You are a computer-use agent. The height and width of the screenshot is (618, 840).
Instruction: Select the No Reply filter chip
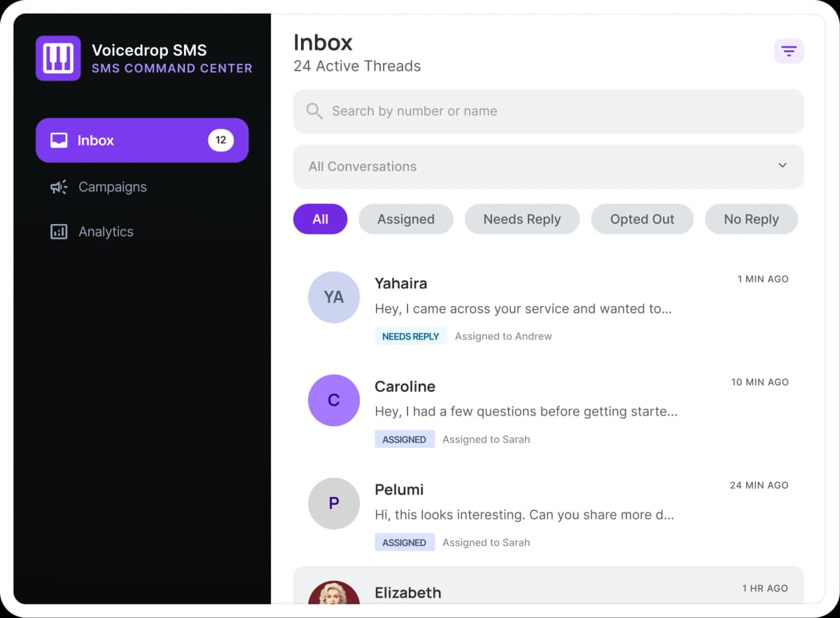point(751,219)
